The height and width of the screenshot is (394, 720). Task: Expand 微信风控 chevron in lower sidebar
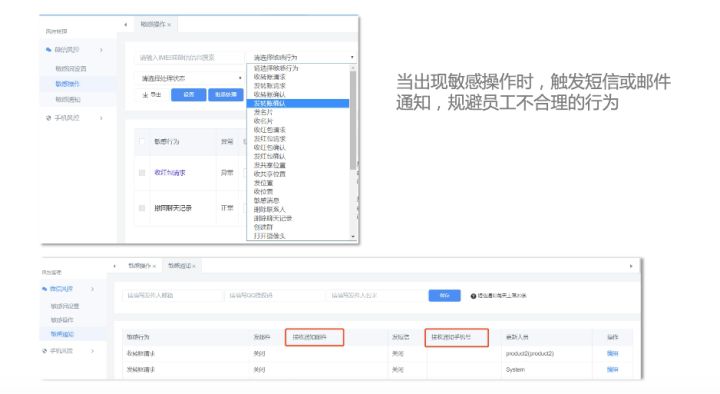(x=93, y=289)
